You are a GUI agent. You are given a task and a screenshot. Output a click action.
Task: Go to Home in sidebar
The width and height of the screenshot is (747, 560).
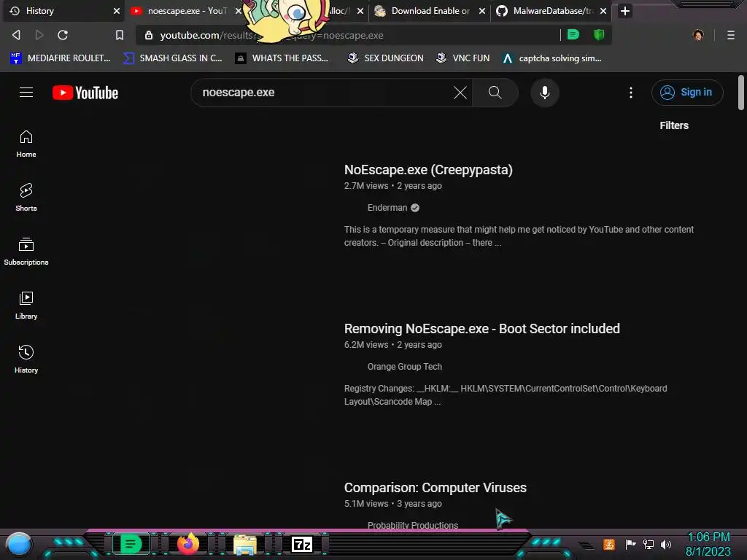click(26, 144)
